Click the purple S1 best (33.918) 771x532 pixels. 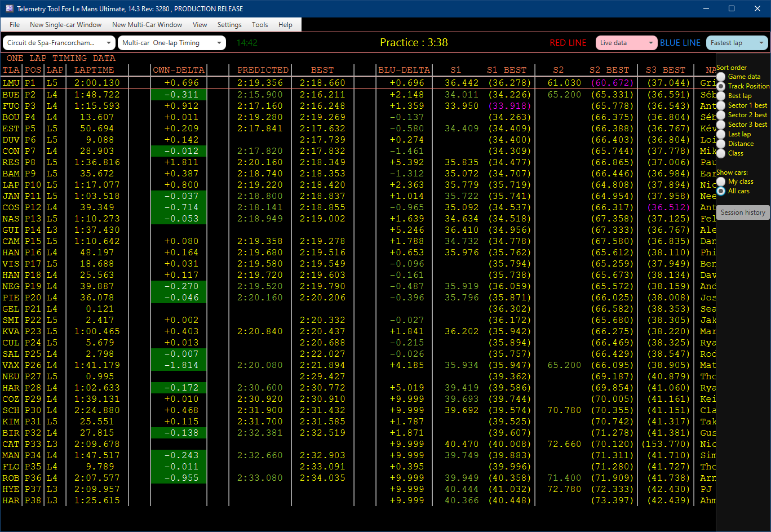[509, 106]
